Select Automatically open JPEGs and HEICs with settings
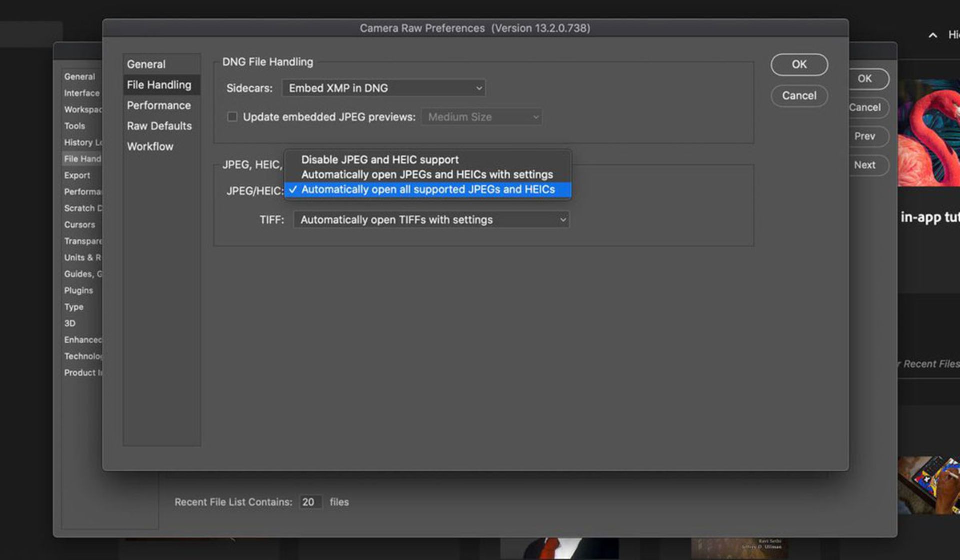 click(427, 175)
